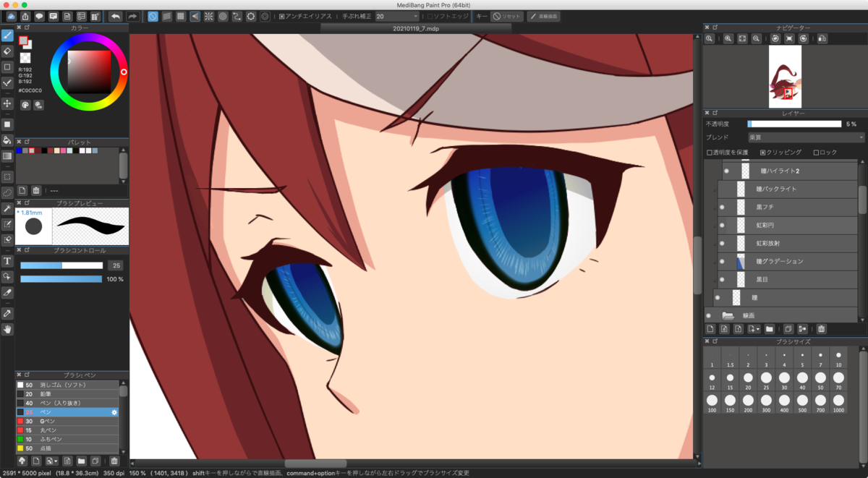Delete the selected layer with trash icon

click(821, 329)
